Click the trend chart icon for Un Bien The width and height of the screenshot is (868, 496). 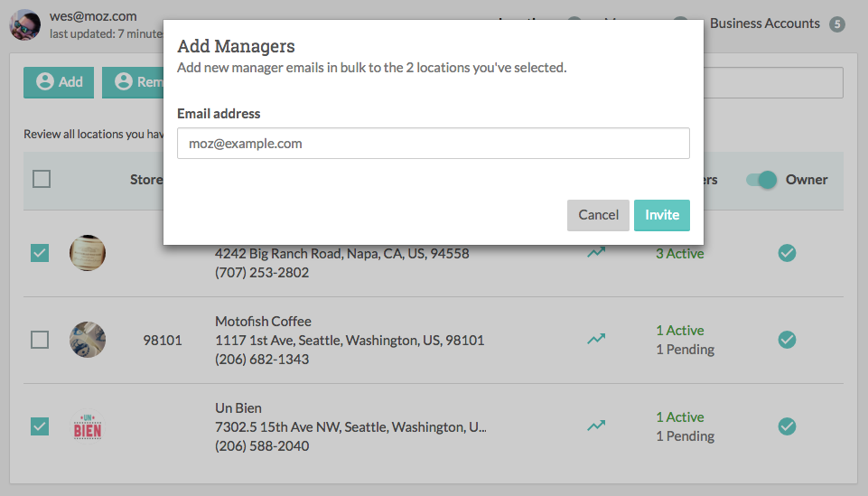point(595,426)
